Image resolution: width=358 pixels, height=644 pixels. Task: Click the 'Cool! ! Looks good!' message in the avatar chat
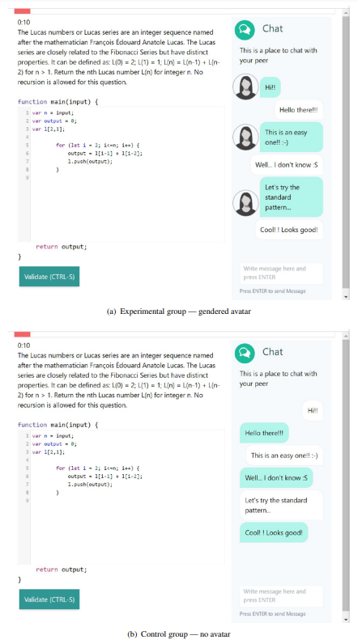289,230
